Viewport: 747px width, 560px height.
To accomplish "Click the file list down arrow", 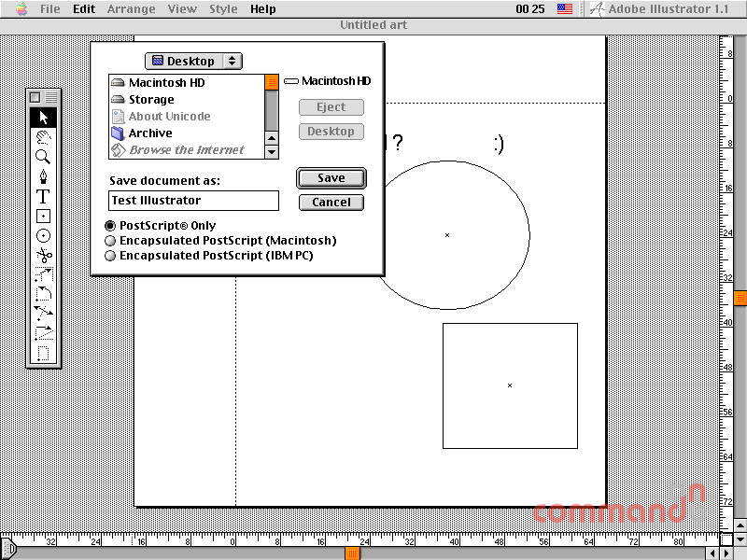I will [272, 152].
